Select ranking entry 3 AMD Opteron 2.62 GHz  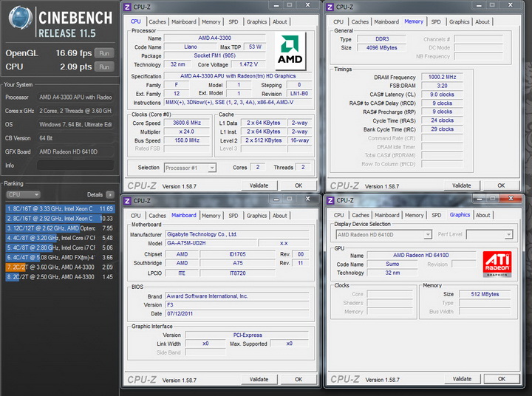[x=60, y=228]
